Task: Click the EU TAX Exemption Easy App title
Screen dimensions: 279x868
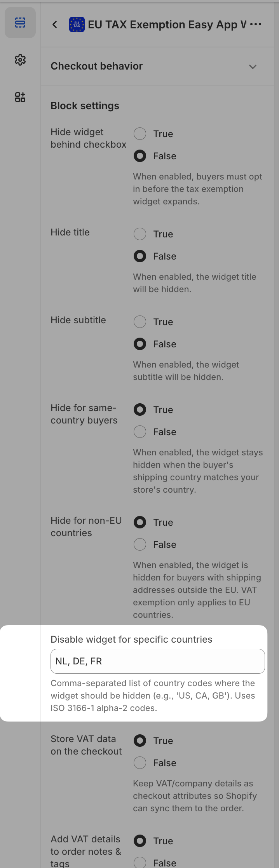Action: click(x=167, y=24)
